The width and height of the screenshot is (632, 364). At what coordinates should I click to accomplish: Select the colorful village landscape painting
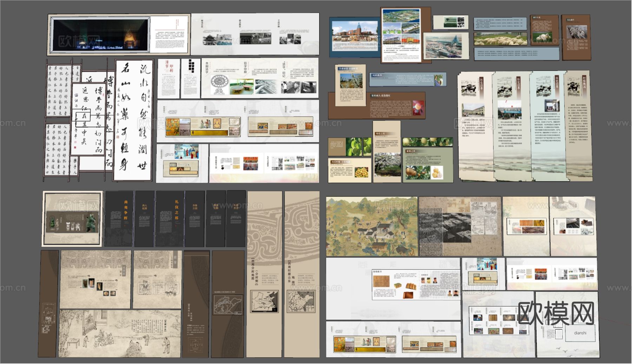pyautogui.click(x=372, y=226)
